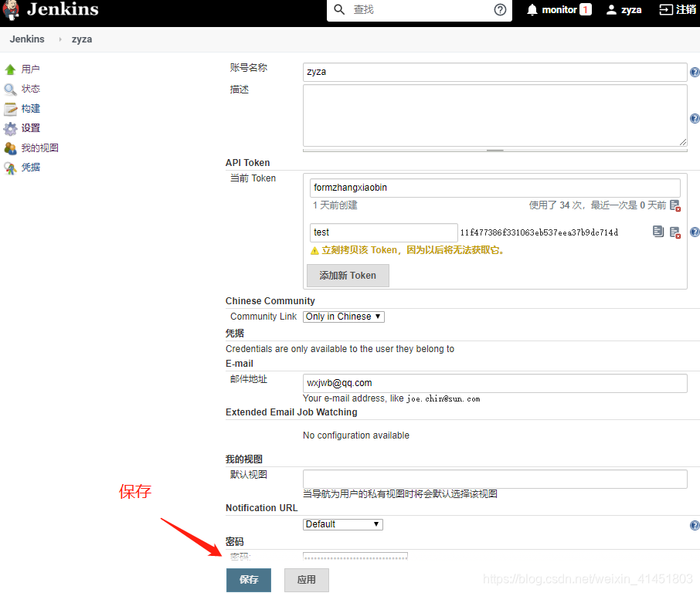The image size is (700, 593).
Task: Click 添加新 Token button
Action: point(348,276)
